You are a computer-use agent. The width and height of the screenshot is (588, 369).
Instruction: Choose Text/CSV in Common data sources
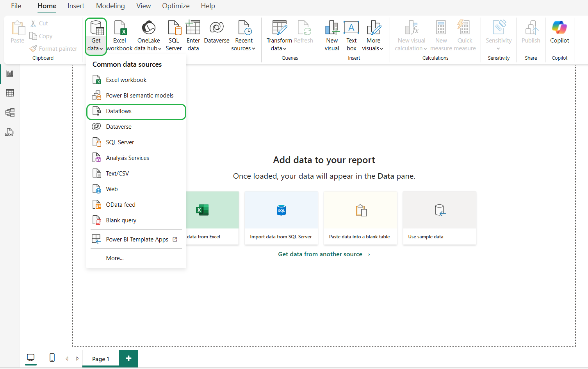(x=117, y=174)
